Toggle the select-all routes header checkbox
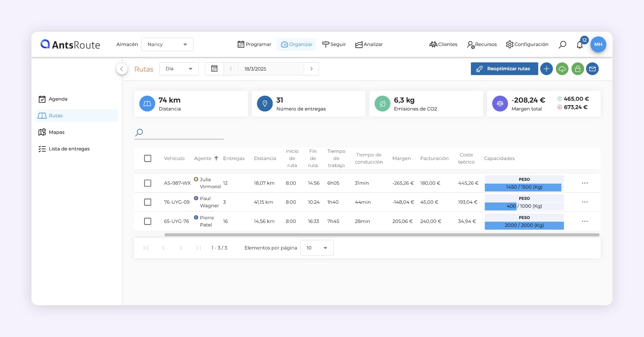Image resolution: width=644 pixels, height=337 pixels. (x=148, y=158)
